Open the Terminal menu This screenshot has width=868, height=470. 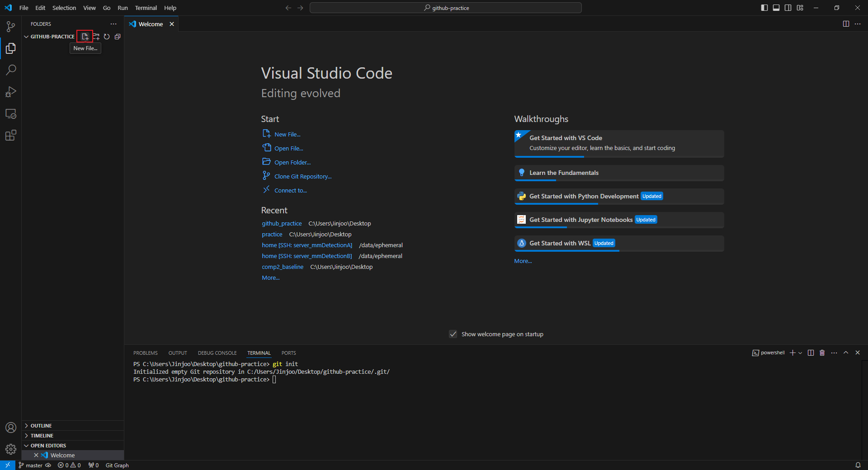[x=146, y=8]
